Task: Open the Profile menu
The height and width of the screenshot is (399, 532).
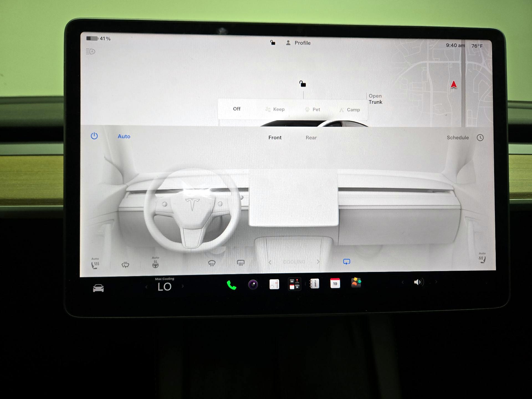Action: coord(298,43)
